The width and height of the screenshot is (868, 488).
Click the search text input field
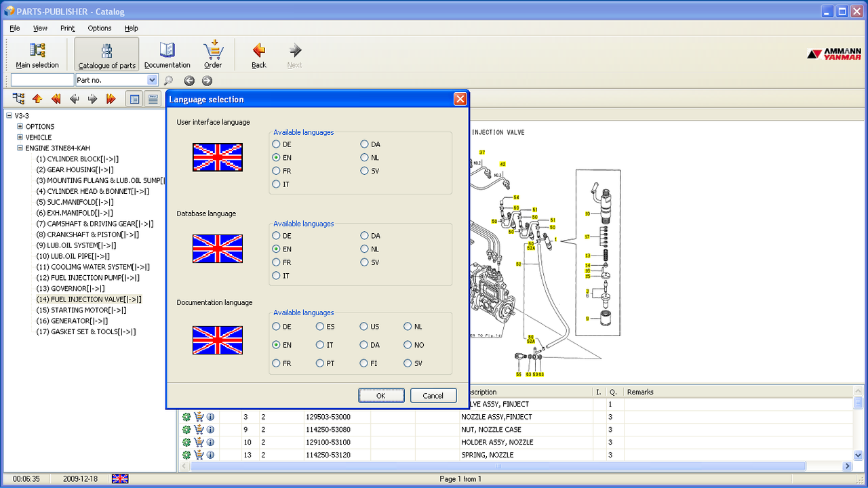pos(42,80)
